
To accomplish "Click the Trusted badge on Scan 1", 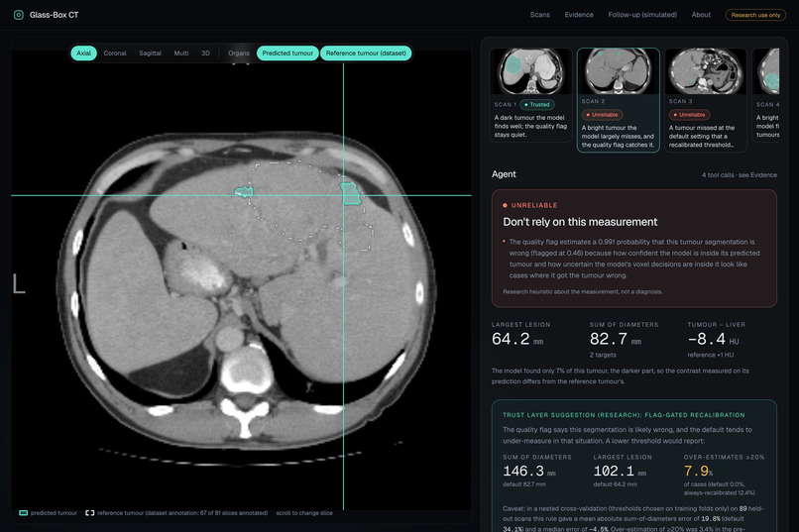I will point(537,104).
